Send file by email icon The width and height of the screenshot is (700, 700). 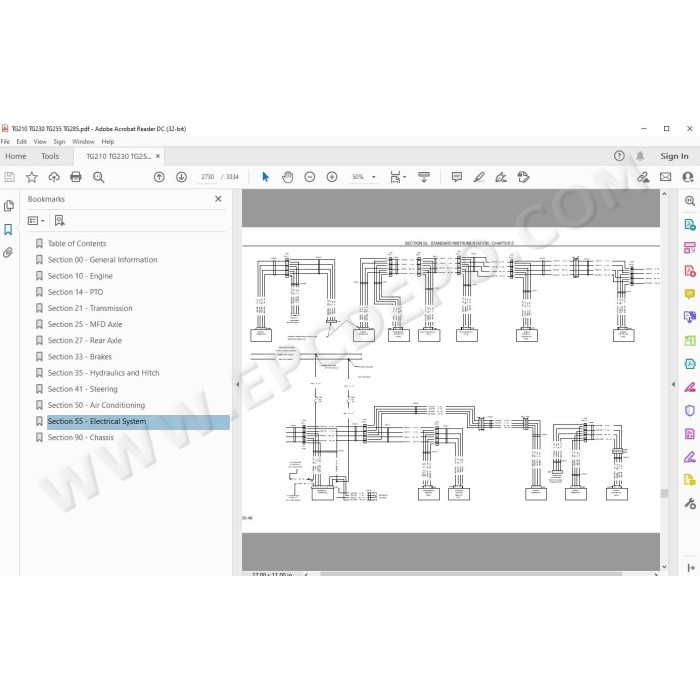coord(665,177)
